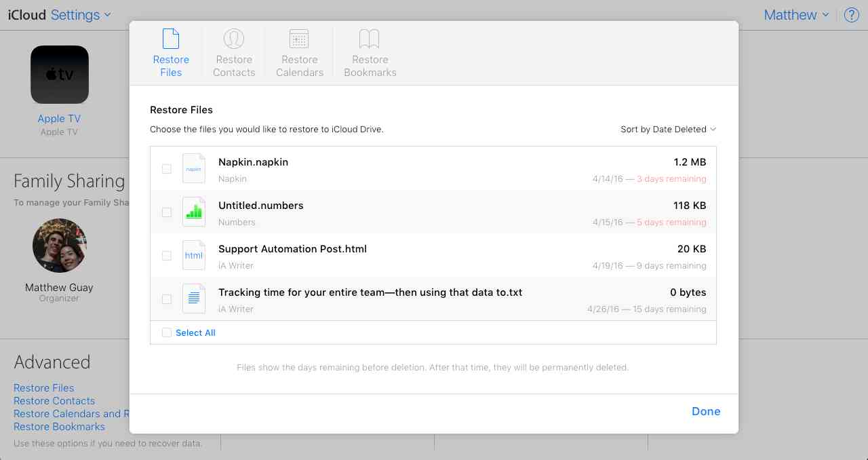
Task: Check the Napkin.napkin file checkbox
Action: [166, 169]
